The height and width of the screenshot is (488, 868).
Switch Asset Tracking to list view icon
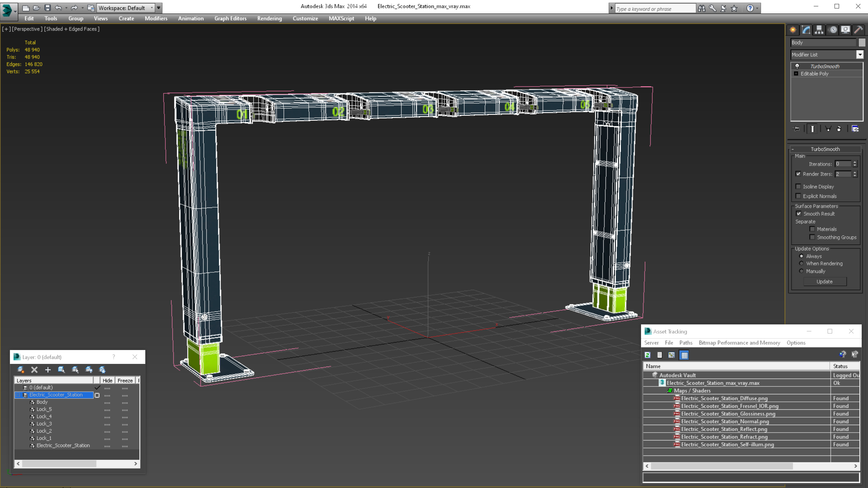click(x=659, y=355)
